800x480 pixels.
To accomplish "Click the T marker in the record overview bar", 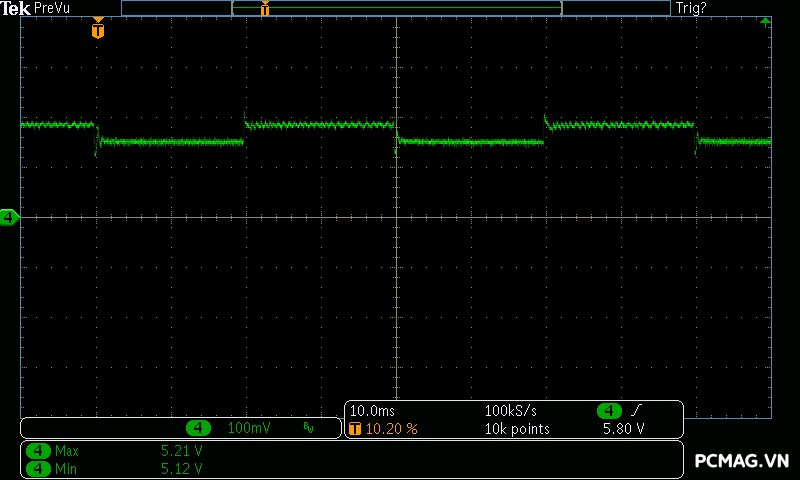I will (265, 9).
